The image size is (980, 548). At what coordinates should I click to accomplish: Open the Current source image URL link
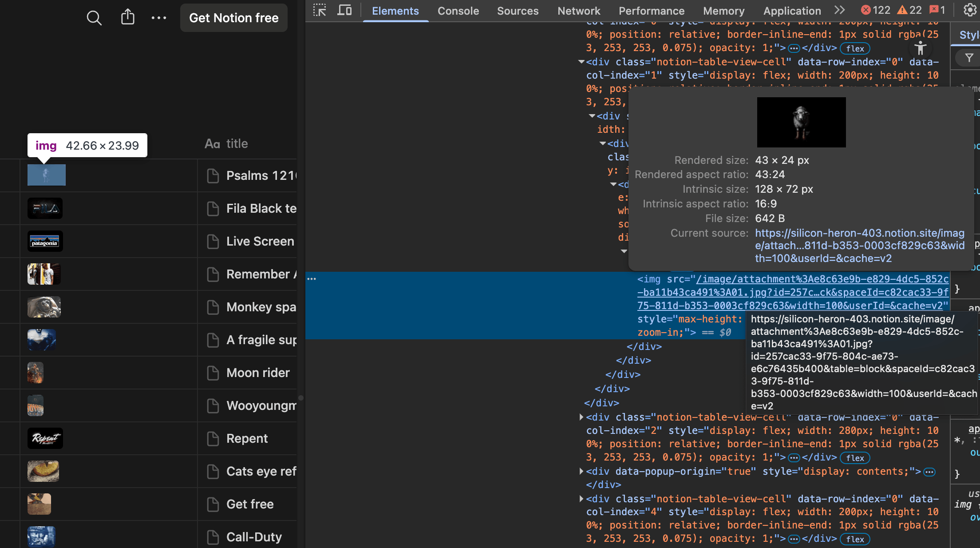pos(859,246)
